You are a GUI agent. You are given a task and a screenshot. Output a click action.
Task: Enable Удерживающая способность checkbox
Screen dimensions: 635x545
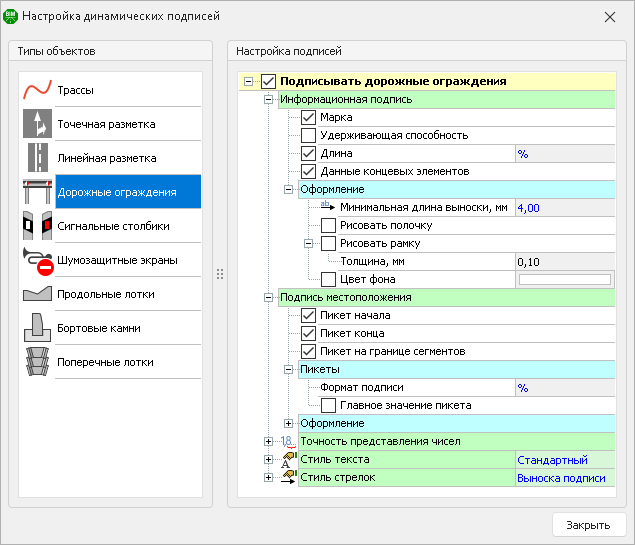pos(308,136)
